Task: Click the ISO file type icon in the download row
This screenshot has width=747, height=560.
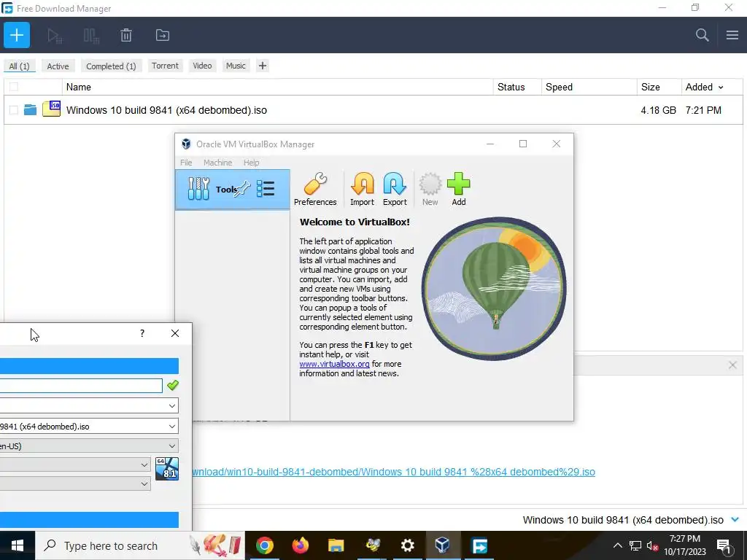Action: [x=52, y=109]
